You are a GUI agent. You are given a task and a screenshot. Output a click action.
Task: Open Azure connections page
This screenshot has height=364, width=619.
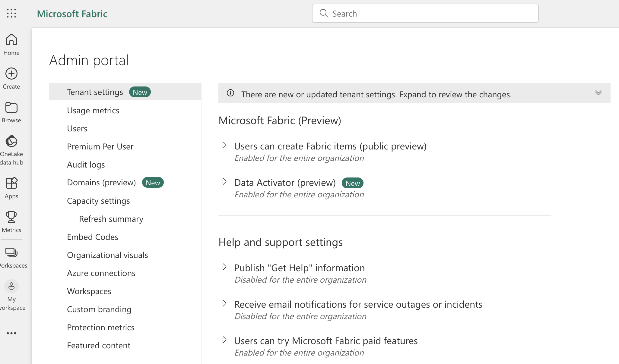pyautogui.click(x=101, y=273)
